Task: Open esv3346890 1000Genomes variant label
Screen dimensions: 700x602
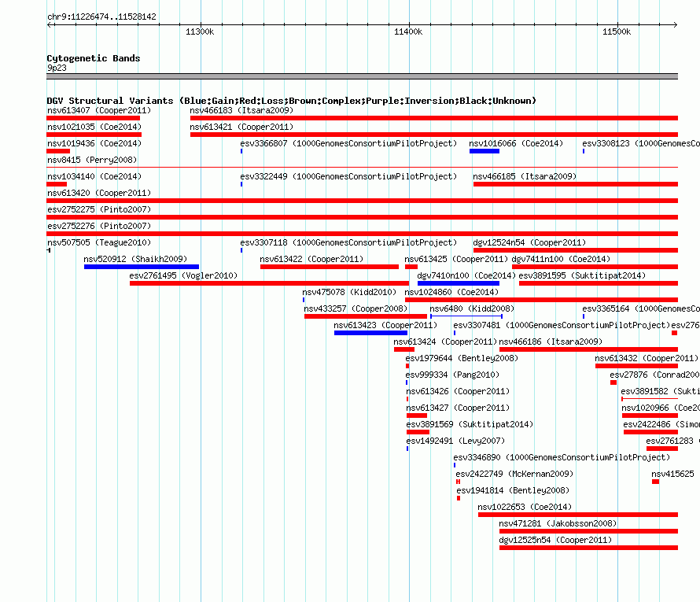Action: pos(562,457)
